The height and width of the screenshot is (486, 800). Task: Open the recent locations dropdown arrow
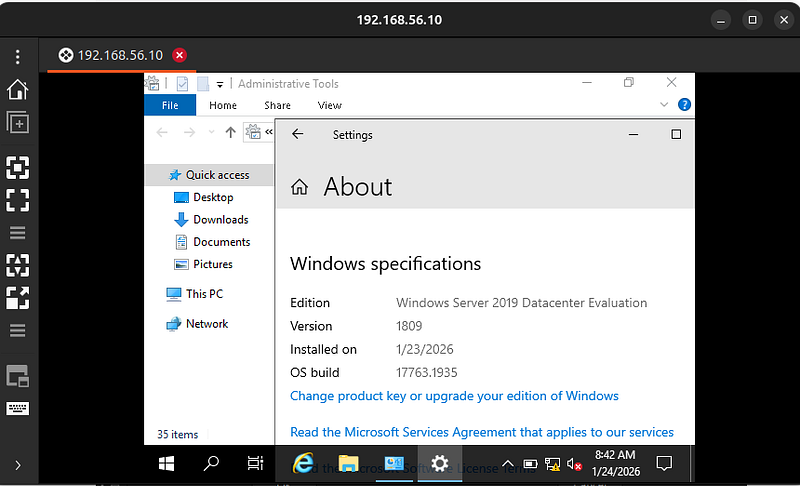coord(211,133)
